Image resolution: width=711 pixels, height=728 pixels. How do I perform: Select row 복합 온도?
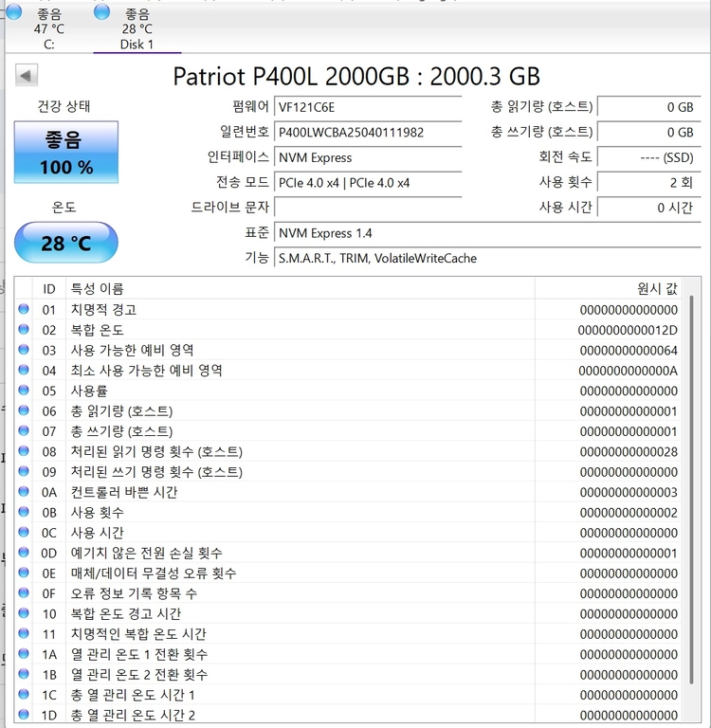click(348, 330)
